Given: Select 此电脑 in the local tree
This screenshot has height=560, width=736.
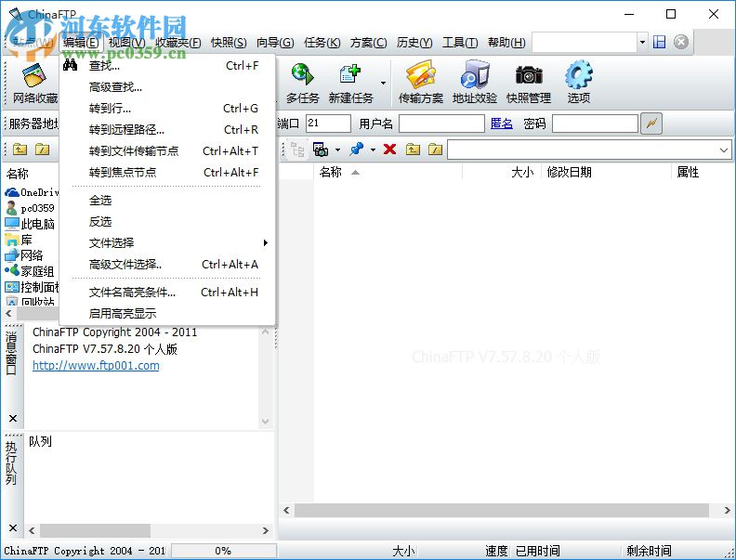Looking at the screenshot, I should 37,224.
